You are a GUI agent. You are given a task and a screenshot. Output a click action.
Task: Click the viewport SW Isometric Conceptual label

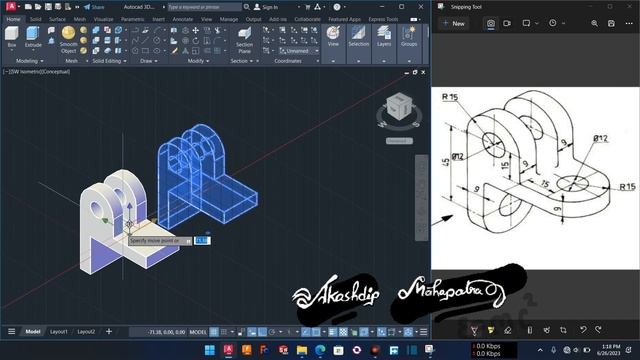(x=37, y=72)
